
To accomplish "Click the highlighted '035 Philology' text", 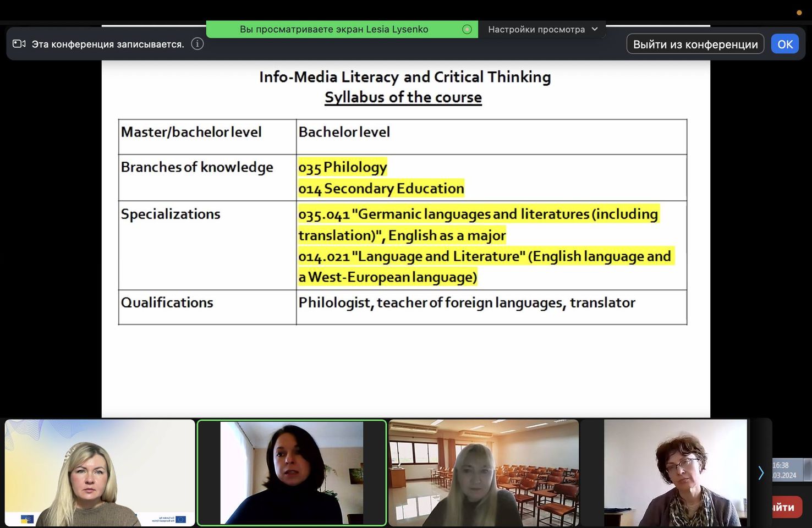I will (343, 167).
